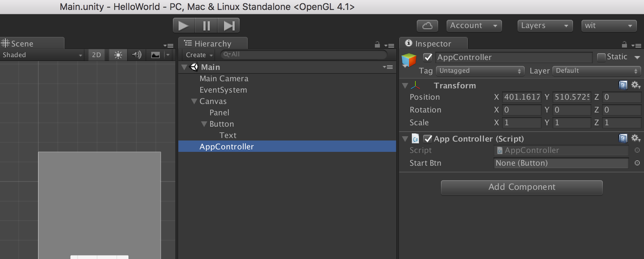Screen dimensions: 644x259
Task: Click the Transform axes icon
Action: click(415, 86)
